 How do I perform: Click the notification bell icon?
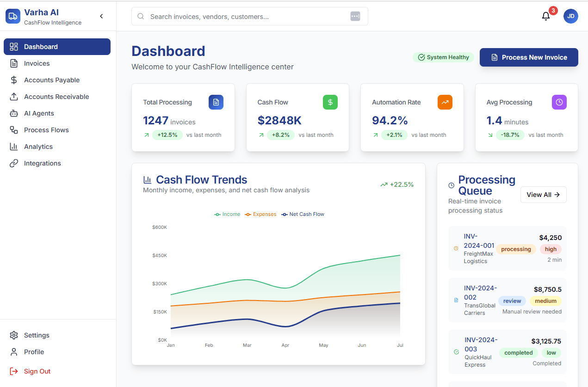(x=546, y=16)
